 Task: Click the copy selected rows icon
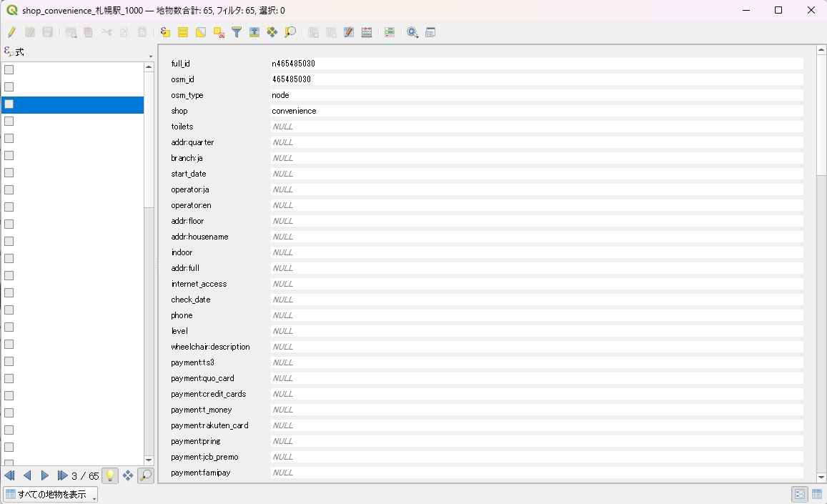(x=124, y=33)
